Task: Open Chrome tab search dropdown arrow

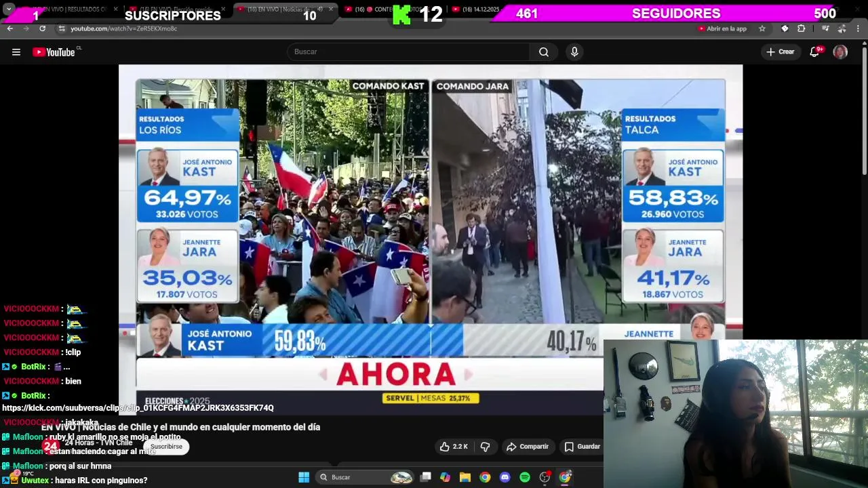Action: [9, 9]
